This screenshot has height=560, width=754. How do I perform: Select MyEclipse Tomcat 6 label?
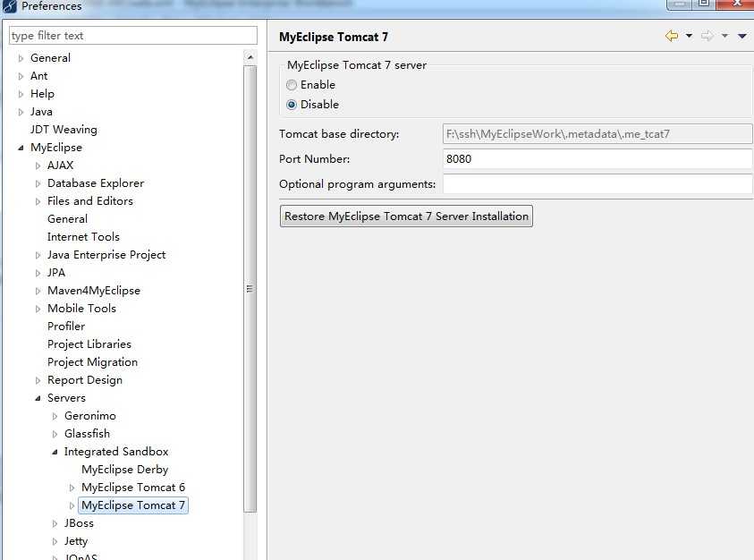(x=133, y=488)
